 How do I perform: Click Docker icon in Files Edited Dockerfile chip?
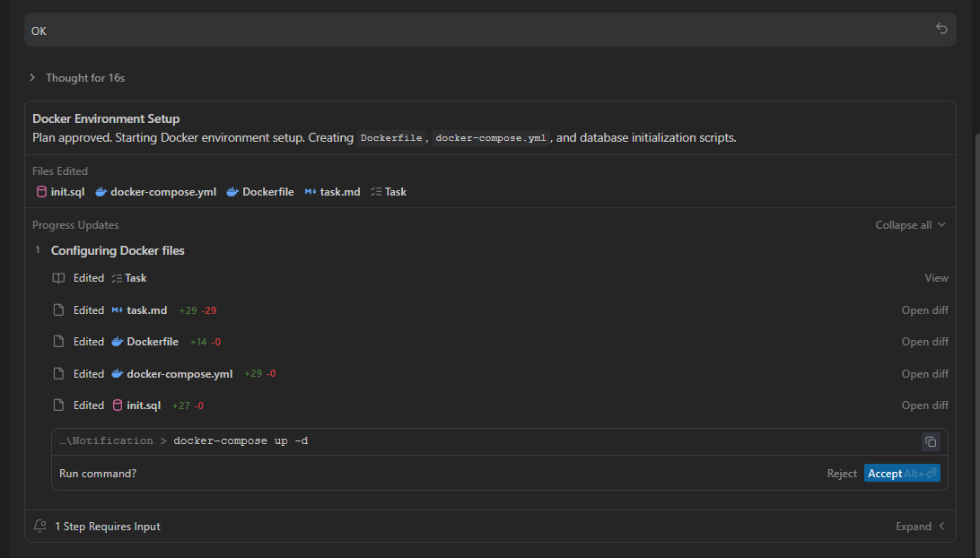point(232,192)
